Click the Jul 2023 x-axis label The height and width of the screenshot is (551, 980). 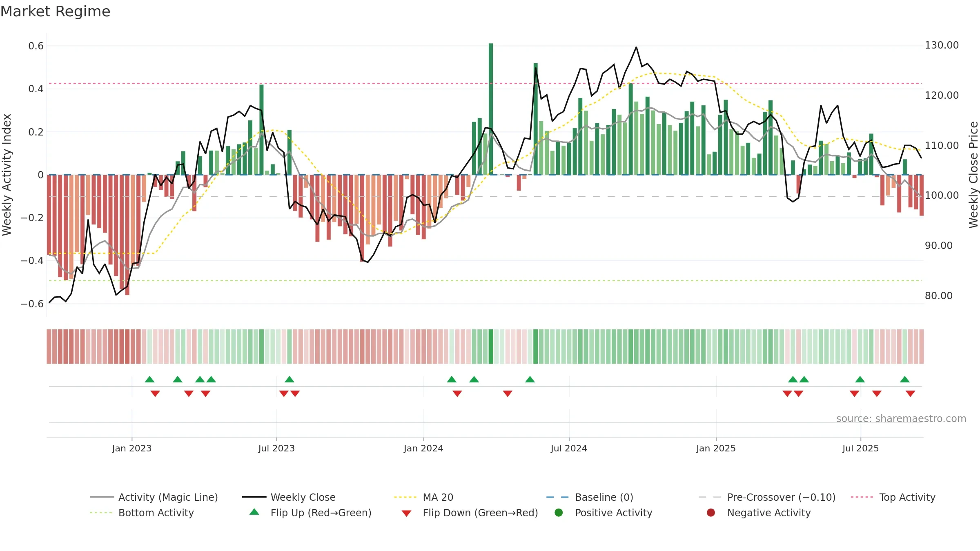click(276, 448)
